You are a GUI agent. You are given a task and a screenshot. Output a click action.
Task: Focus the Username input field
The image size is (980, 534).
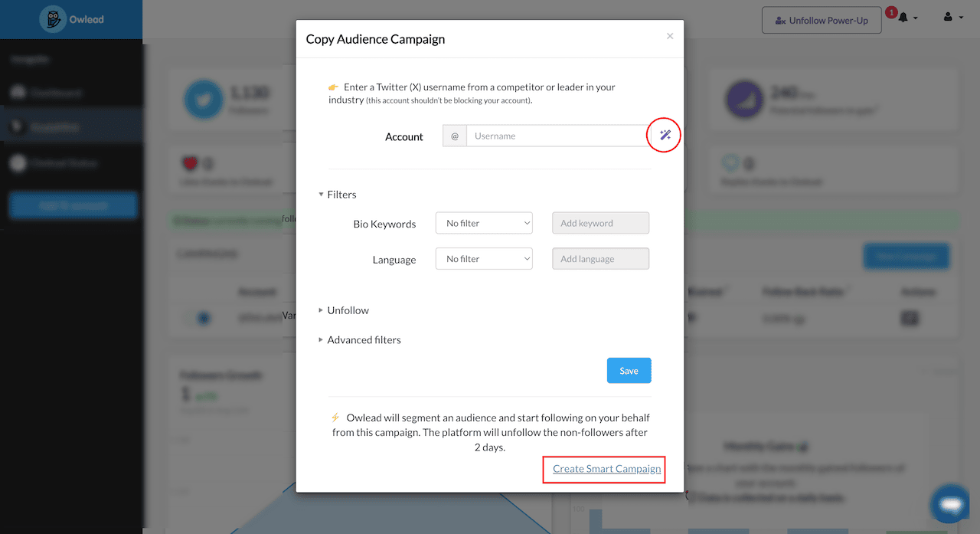[558, 136]
